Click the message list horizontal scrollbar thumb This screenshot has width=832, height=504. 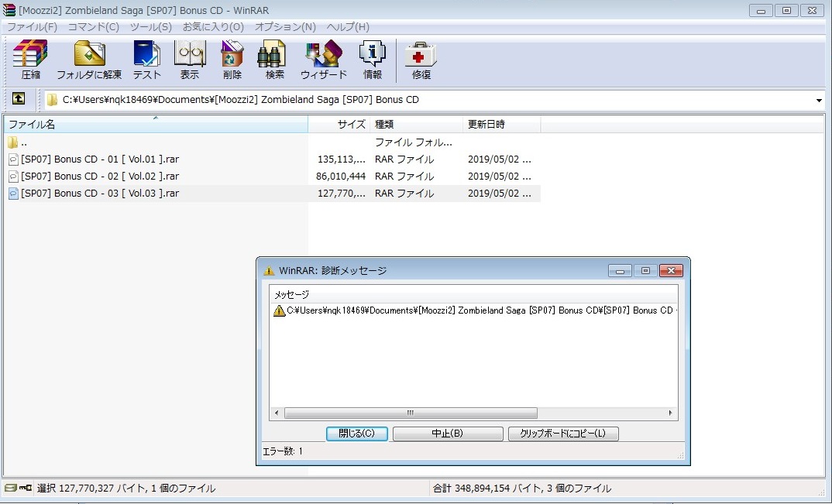pos(411,413)
